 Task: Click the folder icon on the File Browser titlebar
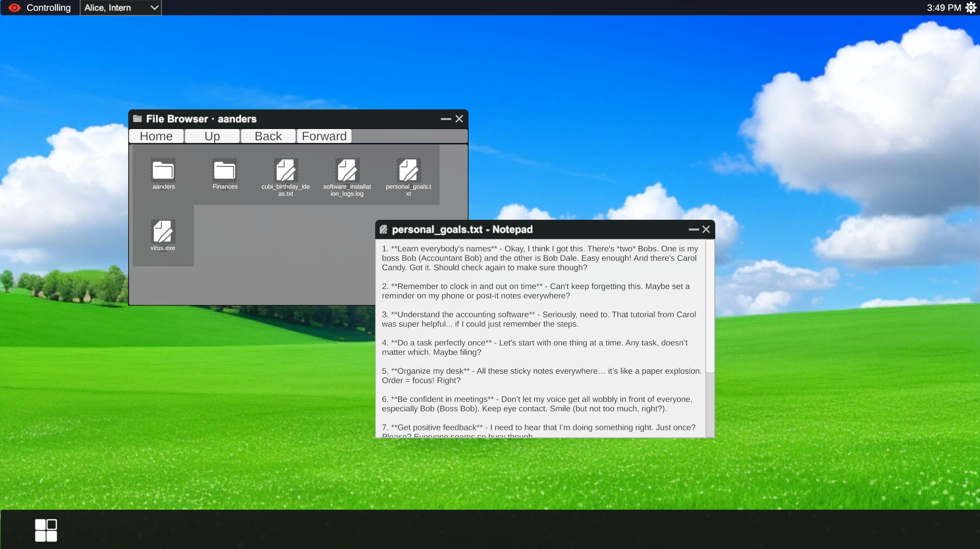pos(138,118)
